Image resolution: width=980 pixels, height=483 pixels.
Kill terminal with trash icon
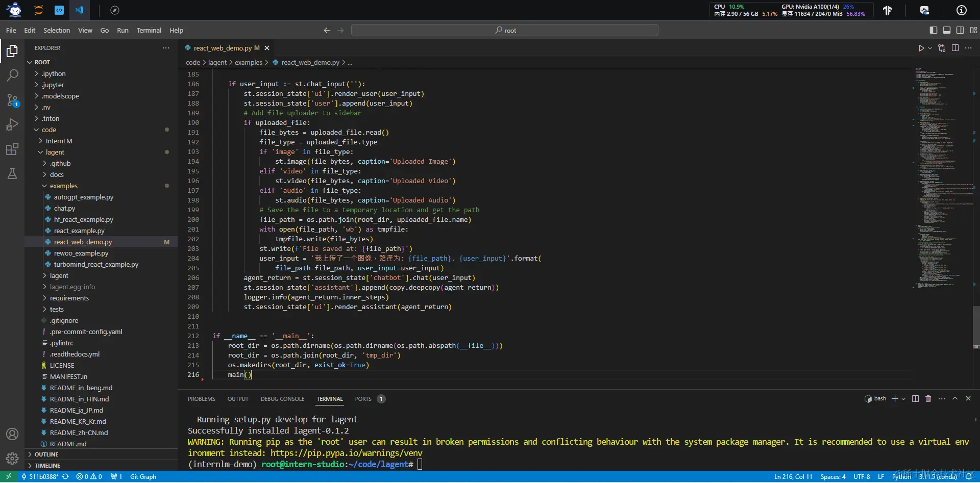click(928, 399)
